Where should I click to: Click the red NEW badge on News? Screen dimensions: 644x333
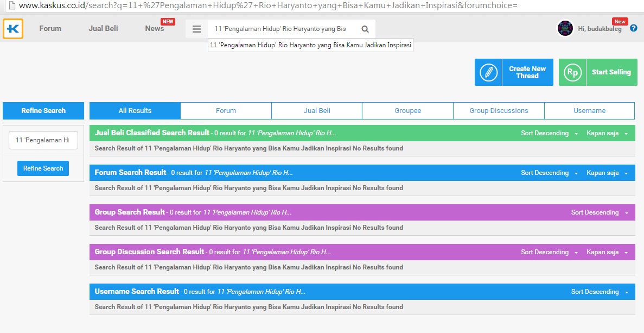pyautogui.click(x=168, y=21)
